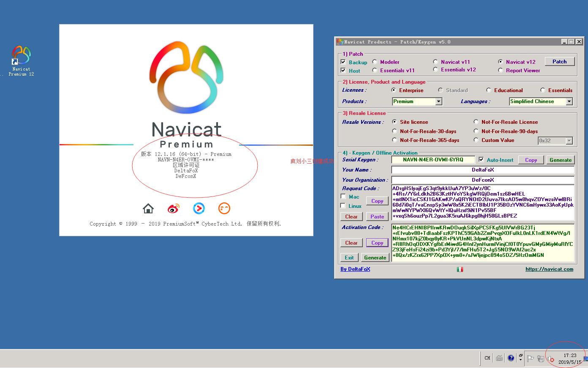Copy the activation code

[377, 243]
